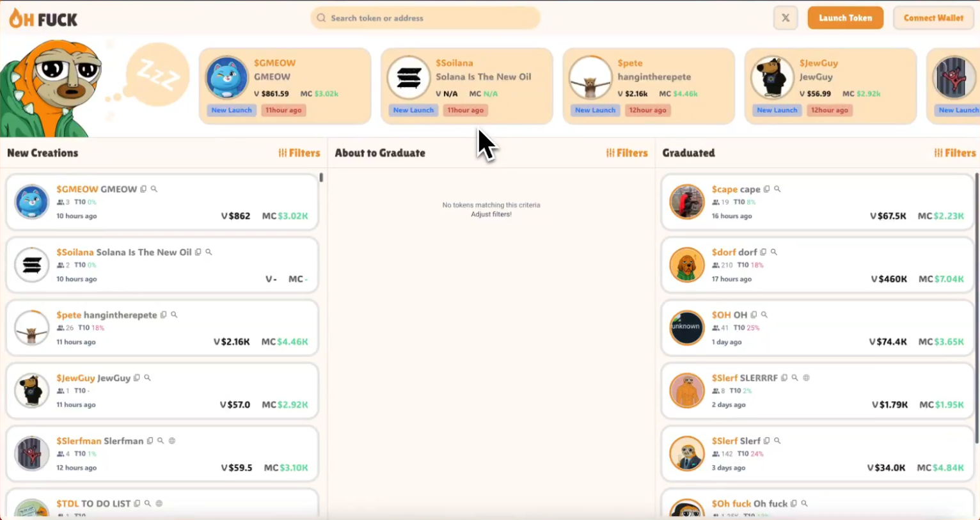Open Filters for the About to Graduate column
980x520 pixels.
627,153
